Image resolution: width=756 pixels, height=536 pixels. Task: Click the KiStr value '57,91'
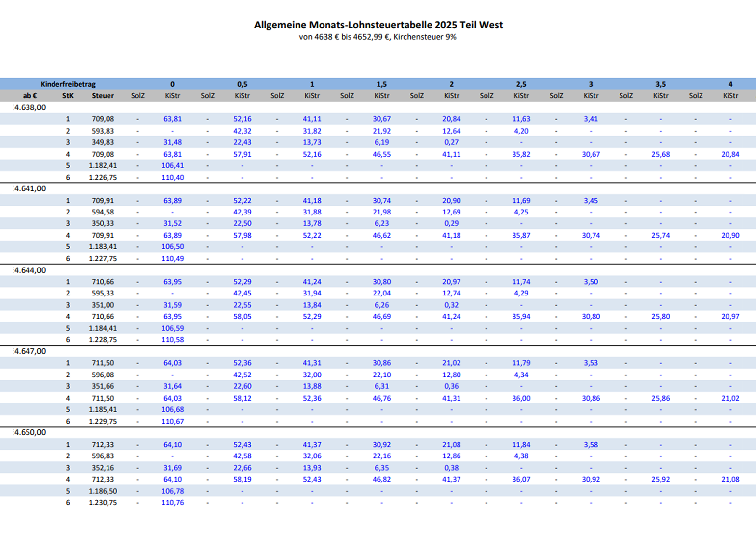pyautogui.click(x=242, y=154)
